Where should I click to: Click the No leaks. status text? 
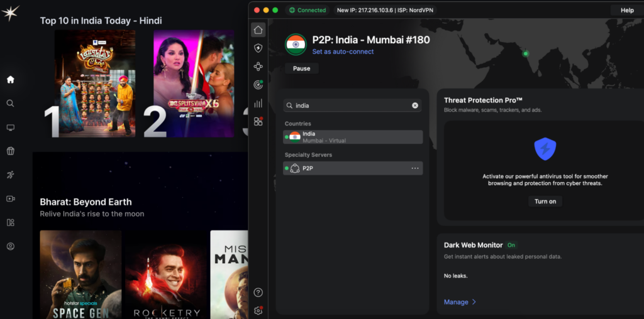pos(456,276)
